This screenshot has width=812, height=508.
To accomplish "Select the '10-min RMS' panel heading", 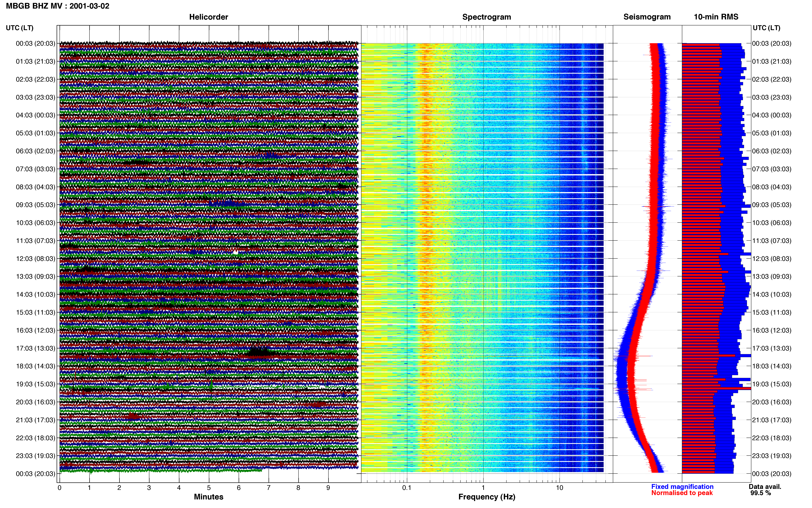I will click(x=716, y=17).
